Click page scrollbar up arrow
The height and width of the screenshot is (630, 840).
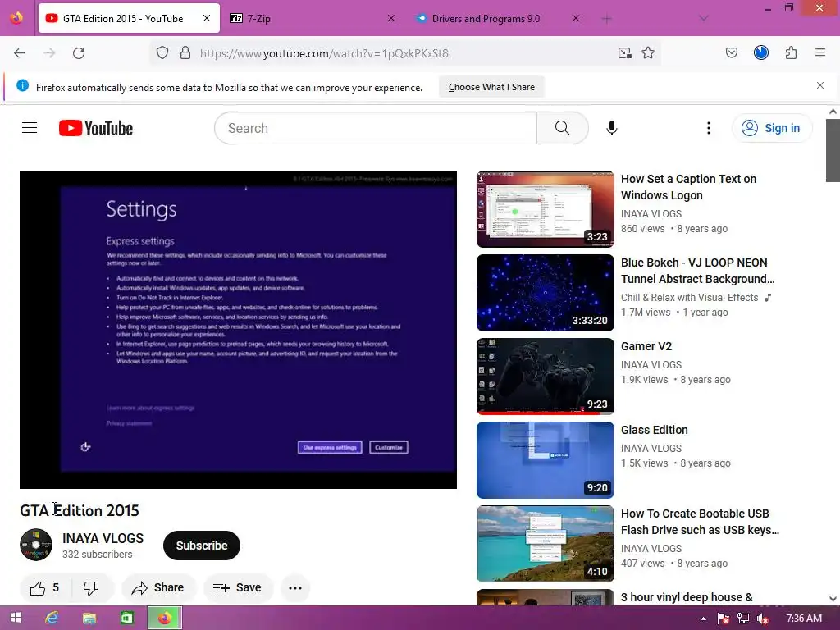click(x=833, y=112)
